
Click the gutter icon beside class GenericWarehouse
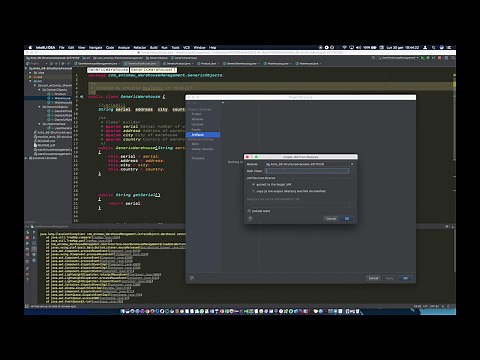click(x=81, y=97)
